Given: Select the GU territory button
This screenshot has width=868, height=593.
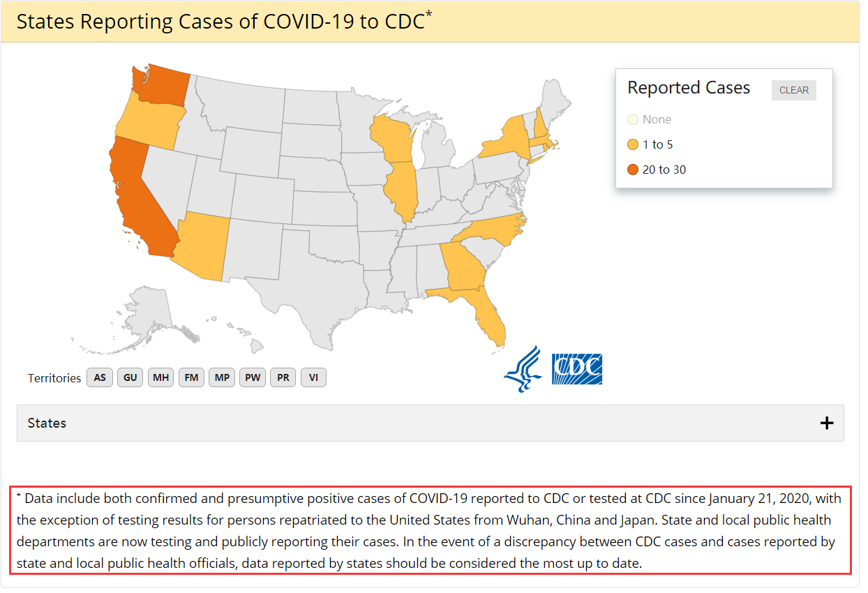Looking at the screenshot, I should (x=130, y=377).
